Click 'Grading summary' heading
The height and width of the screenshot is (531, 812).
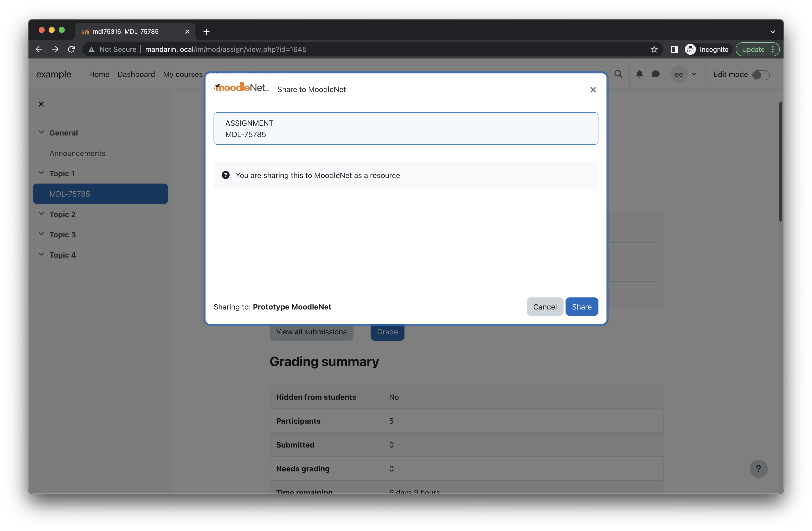tap(324, 361)
